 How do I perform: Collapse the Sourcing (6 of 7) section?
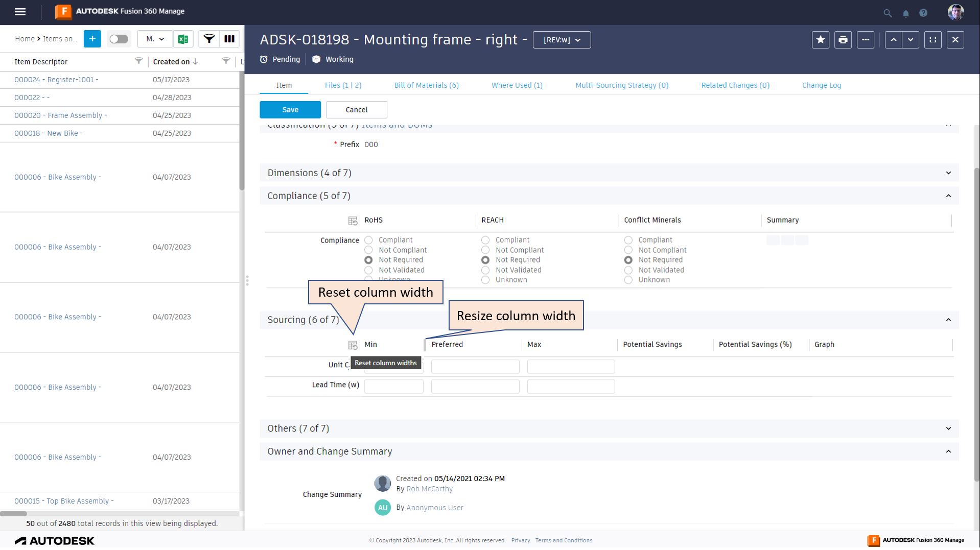pyautogui.click(x=948, y=320)
